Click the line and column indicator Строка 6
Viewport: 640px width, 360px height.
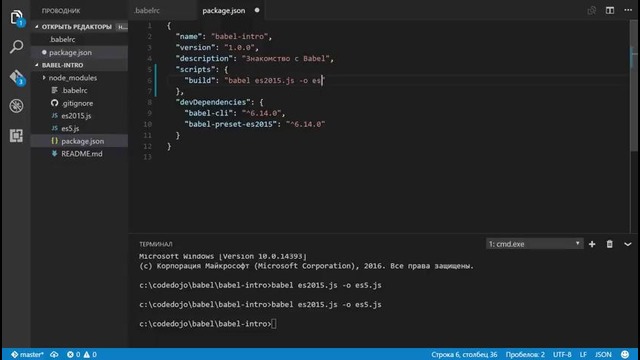click(464, 354)
